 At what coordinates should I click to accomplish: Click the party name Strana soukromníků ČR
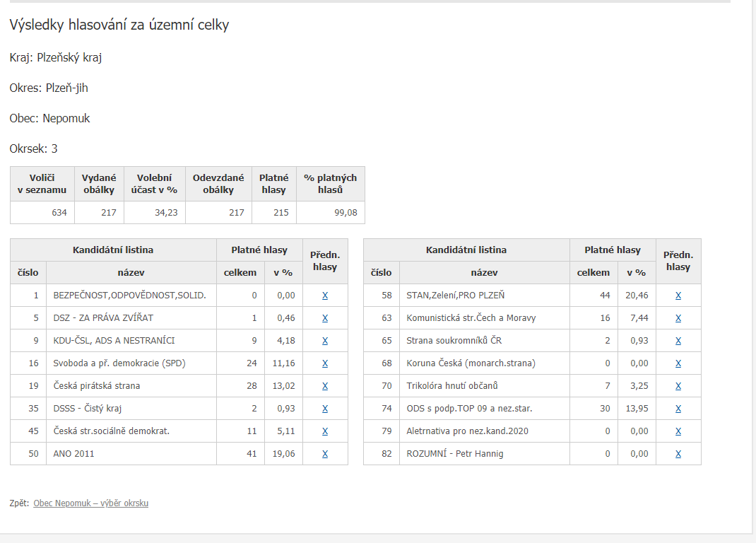point(454,341)
